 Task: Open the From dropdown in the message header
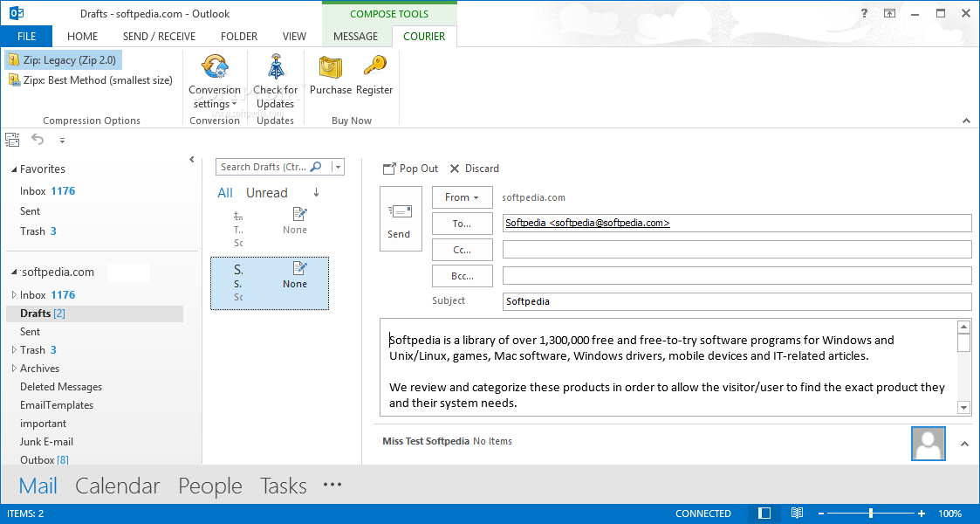(462, 197)
